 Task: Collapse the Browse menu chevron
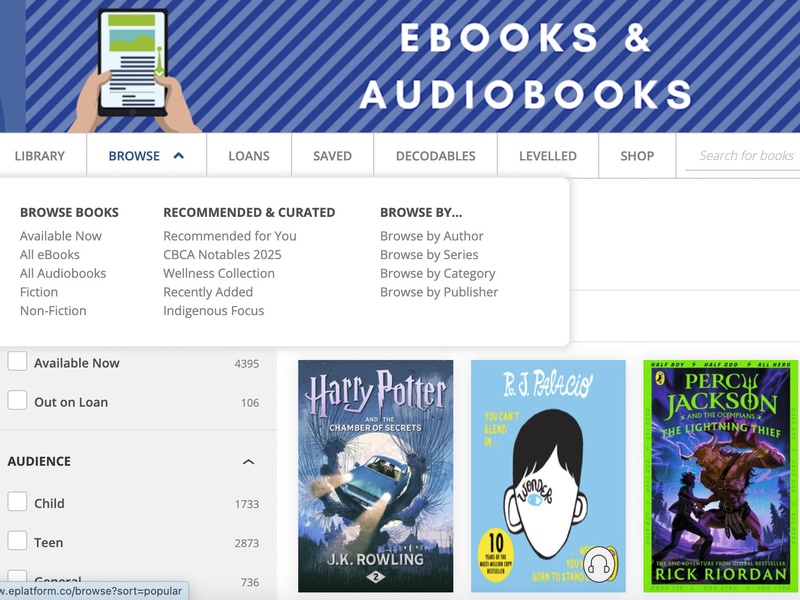pyautogui.click(x=179, y=156)
